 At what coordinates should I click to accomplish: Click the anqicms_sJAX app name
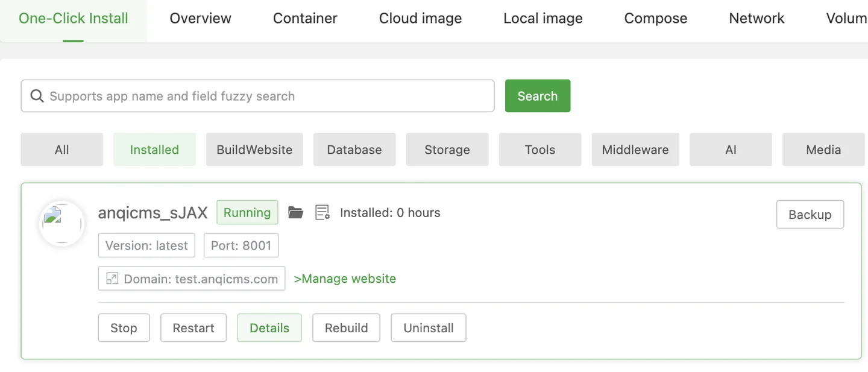click(153, 212)
